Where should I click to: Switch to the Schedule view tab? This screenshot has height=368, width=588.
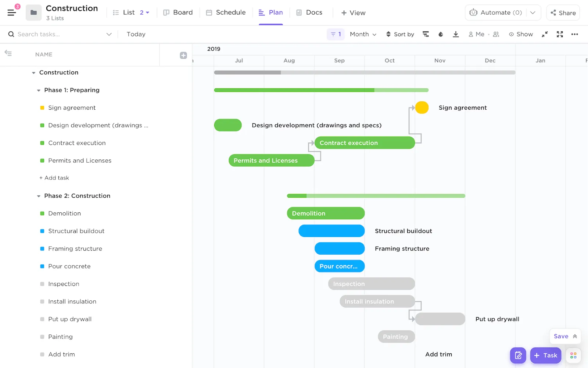tap(226, 13)
